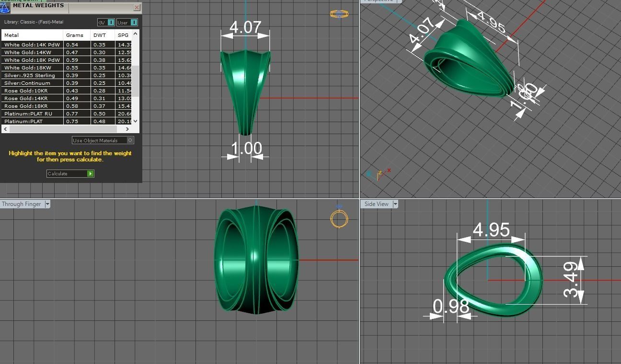Image resolution: width=621 pixels, height=364 pixels.
Task: Open the Through Finger viewport dropdown arrow
Action: [47, 204]
